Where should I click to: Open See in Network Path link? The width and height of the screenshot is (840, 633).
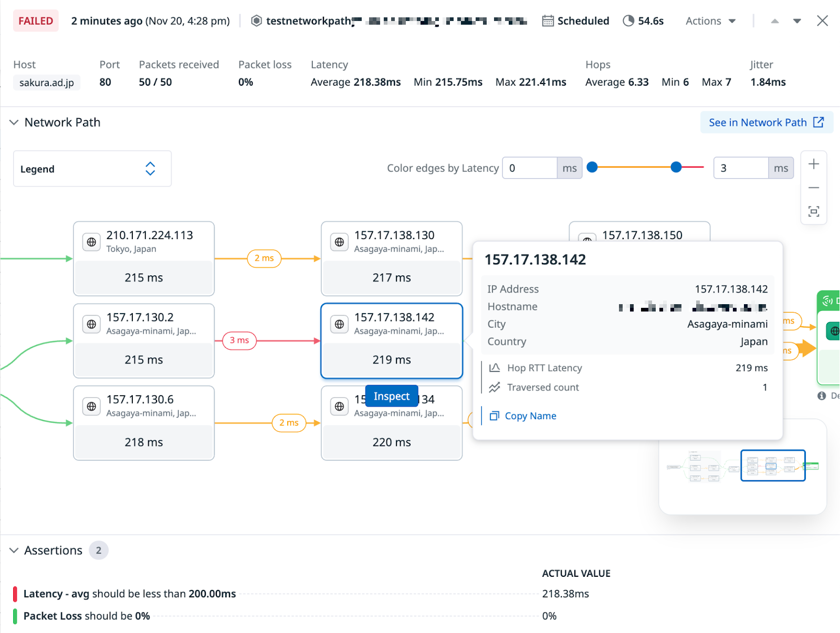coord(766,122)
